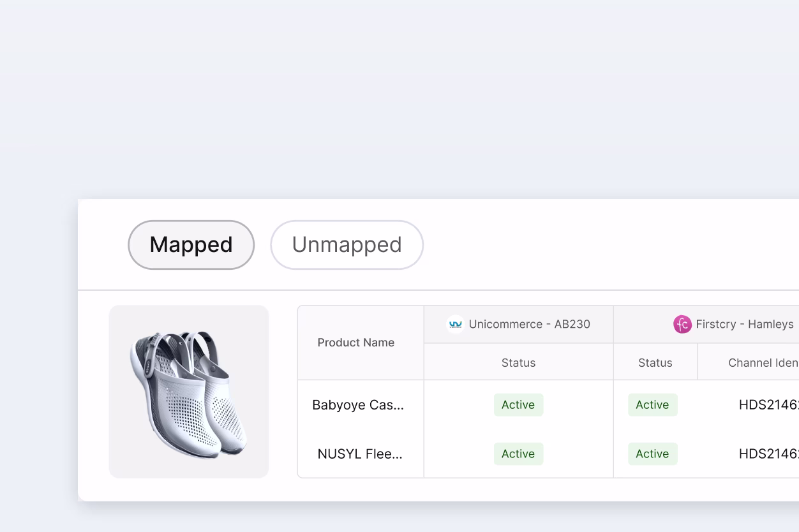Click the Status header under Firstcry
This screenshot has width=799, height=532.
coord(655,363)
